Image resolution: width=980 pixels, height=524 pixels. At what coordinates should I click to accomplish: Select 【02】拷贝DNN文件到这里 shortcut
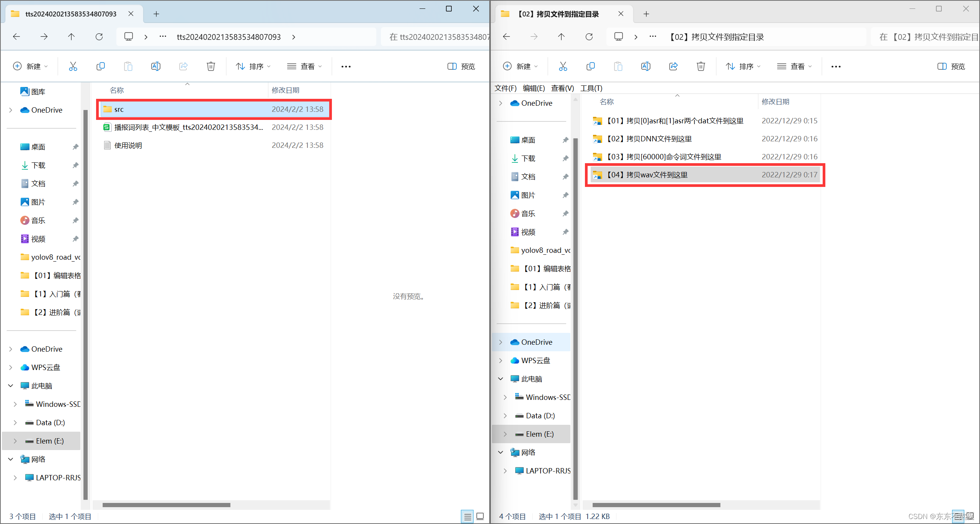click(704, 139)
